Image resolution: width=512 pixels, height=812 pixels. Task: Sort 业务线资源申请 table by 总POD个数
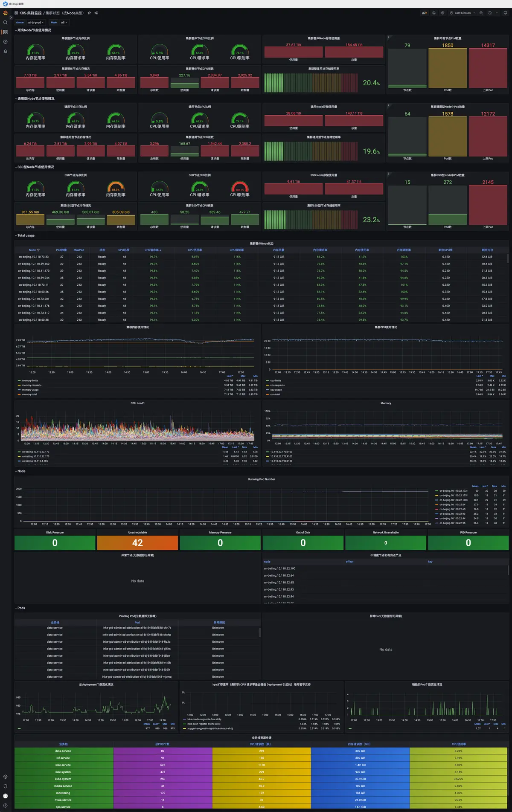coord(162,744)
